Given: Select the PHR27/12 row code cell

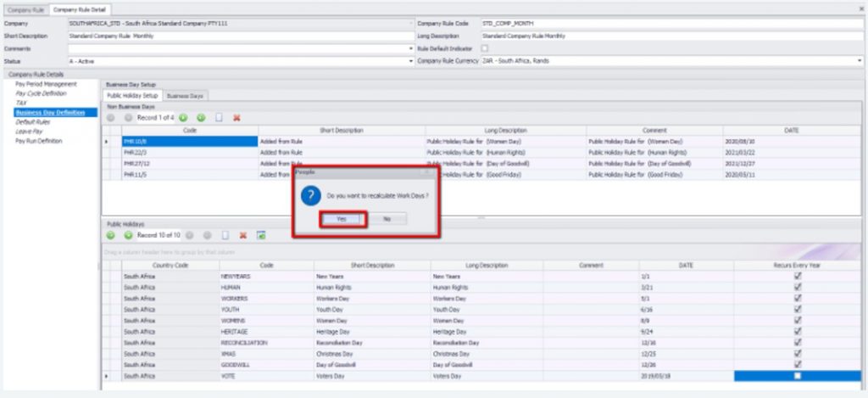Looking at the screenshot, I should tap(190, 164).
